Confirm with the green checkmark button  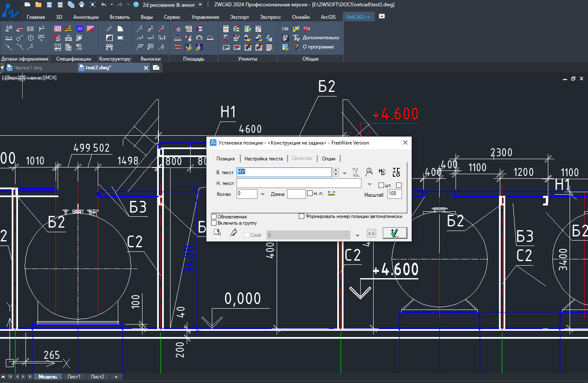(395, 233)
